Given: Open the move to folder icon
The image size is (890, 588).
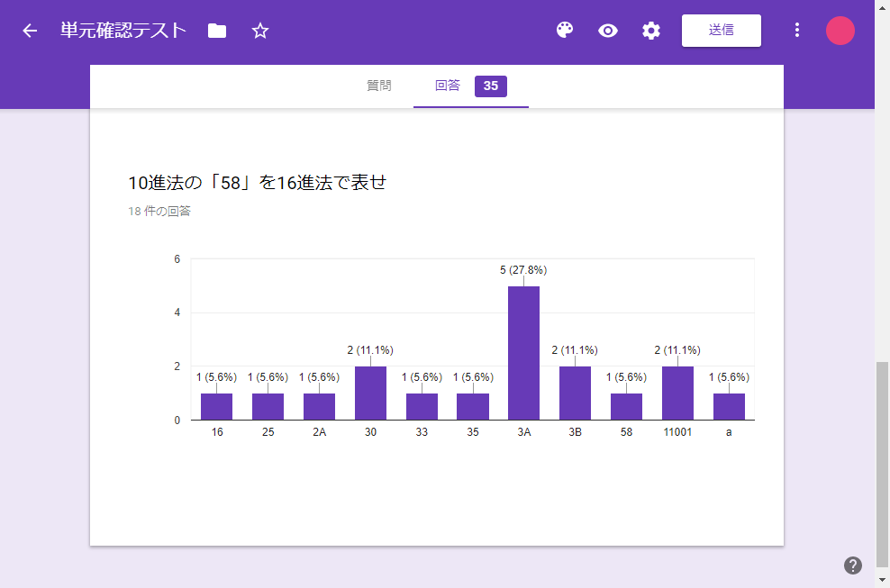Looking at the screenshot, I should (217, 31).
